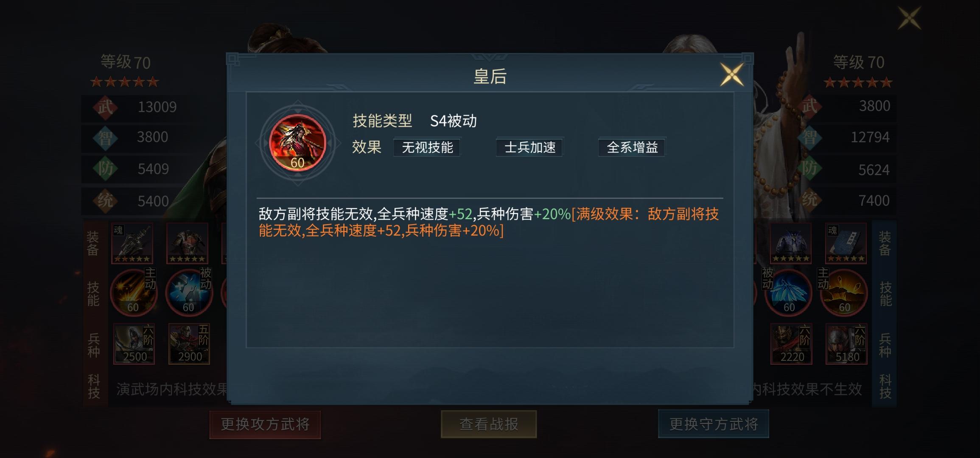The image size is (980, 458).
Task: Open attacker's red armor equipment icon
Action: tap(187, 243)
